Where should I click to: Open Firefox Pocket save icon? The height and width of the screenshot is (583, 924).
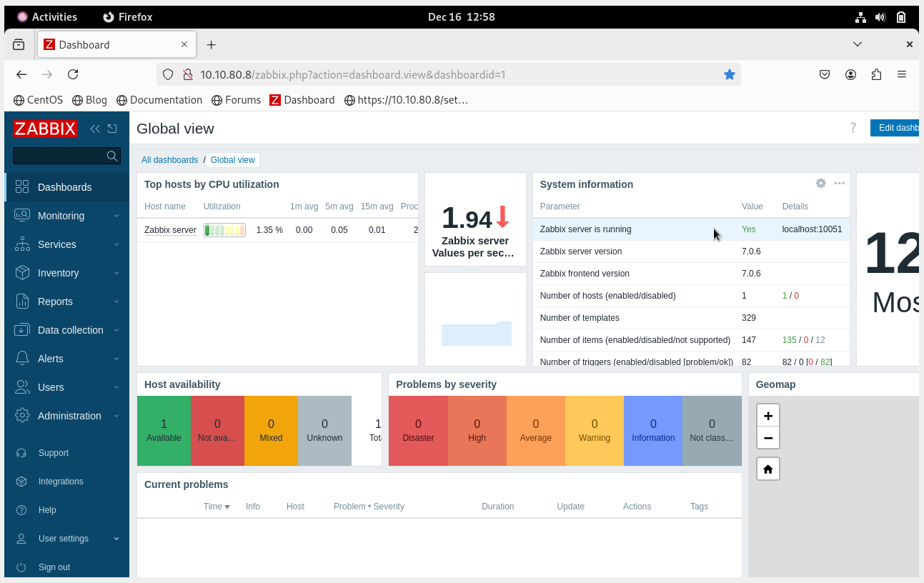(x=825, y=74)
